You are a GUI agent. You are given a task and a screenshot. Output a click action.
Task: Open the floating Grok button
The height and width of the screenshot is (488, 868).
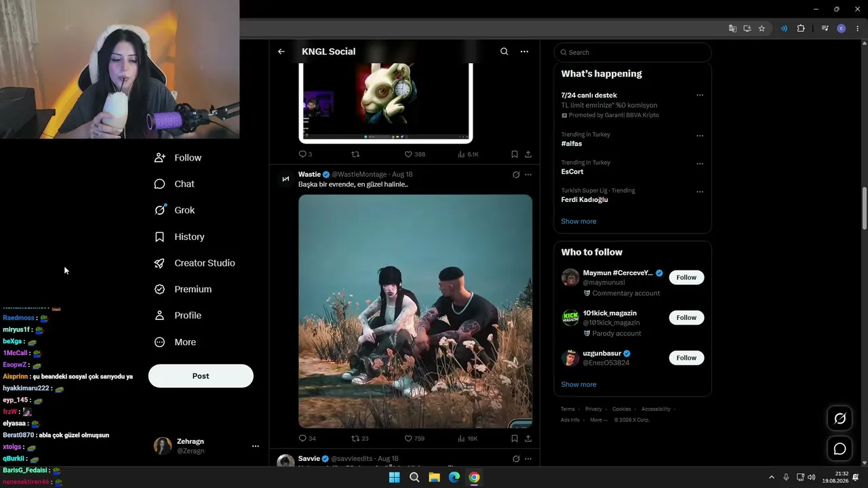point(840,419)
